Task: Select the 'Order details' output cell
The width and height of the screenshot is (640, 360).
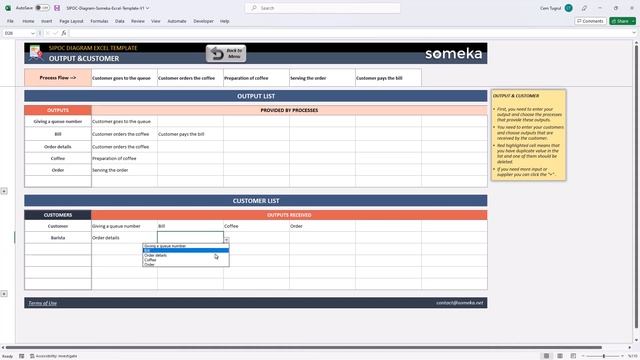Action: 58,147
